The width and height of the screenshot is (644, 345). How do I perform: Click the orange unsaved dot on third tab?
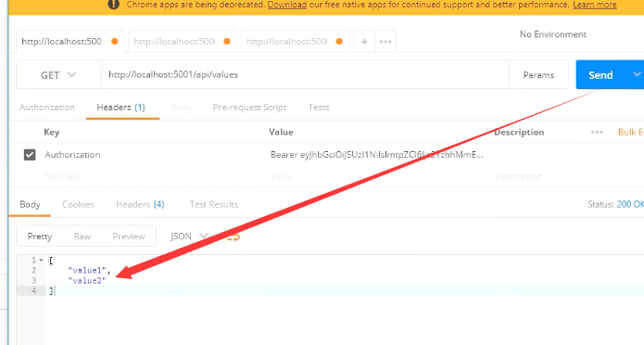[339, 41]
